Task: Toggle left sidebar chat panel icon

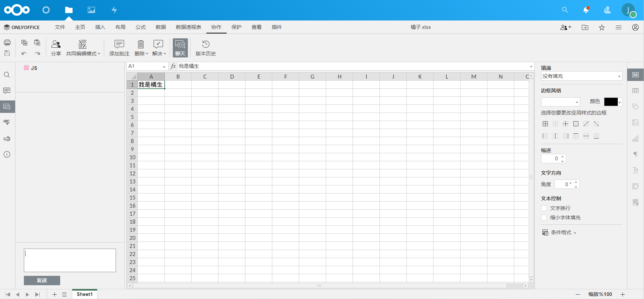Action: tap(7, 107)
